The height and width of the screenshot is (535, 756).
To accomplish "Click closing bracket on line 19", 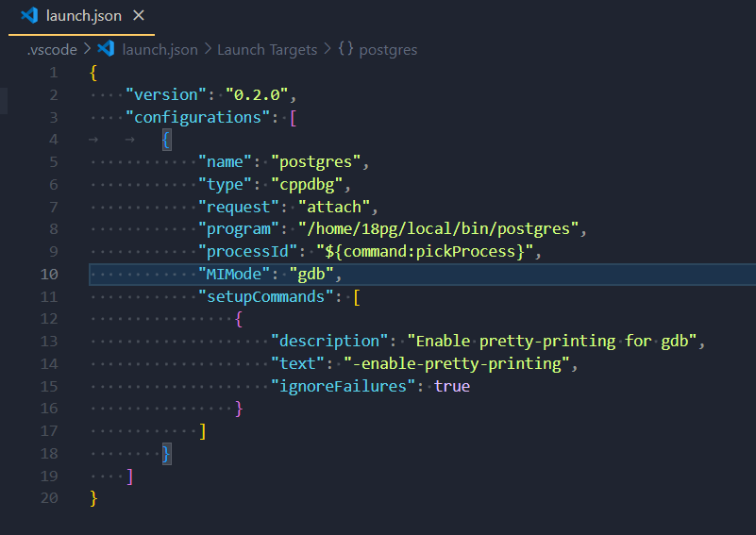I will click(129, 476).
